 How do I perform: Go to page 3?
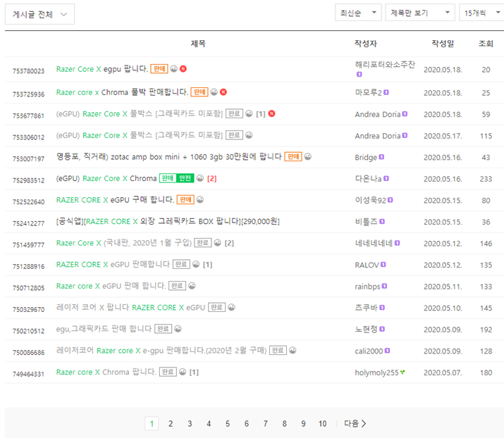[190, 423]
